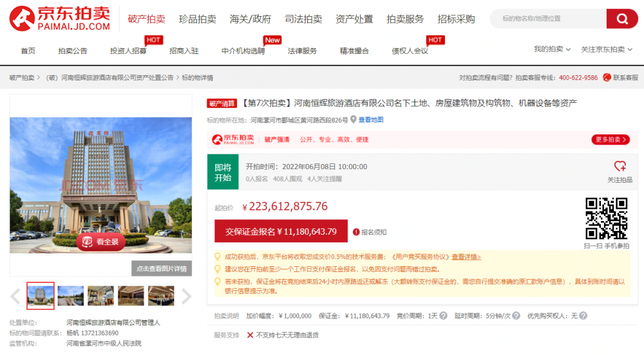Click the 查看地图 link
644x355 pixels.
coord(371,120)
